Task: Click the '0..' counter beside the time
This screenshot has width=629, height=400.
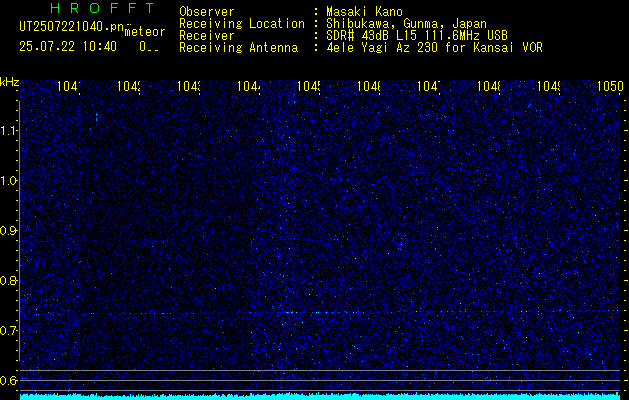Action: coord(149,47)
